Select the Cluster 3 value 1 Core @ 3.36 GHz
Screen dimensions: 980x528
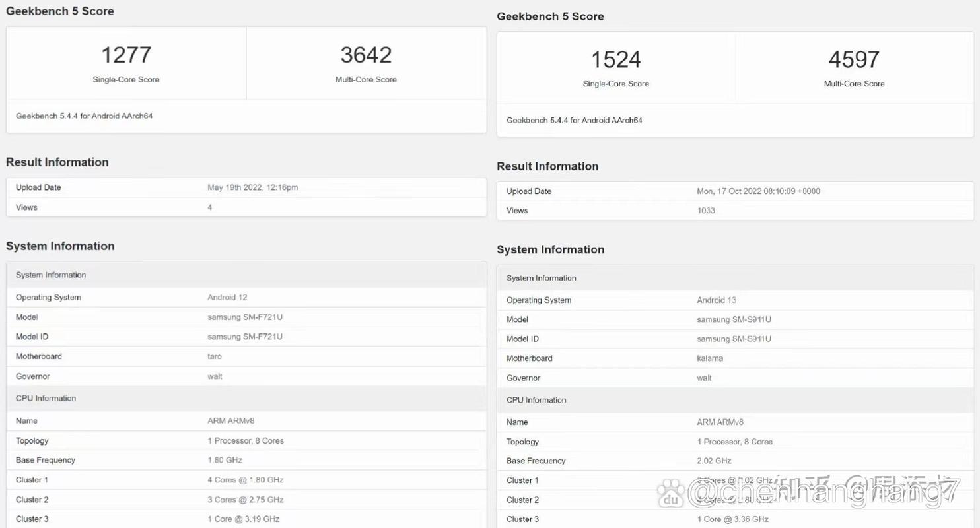tap(732, 519)
